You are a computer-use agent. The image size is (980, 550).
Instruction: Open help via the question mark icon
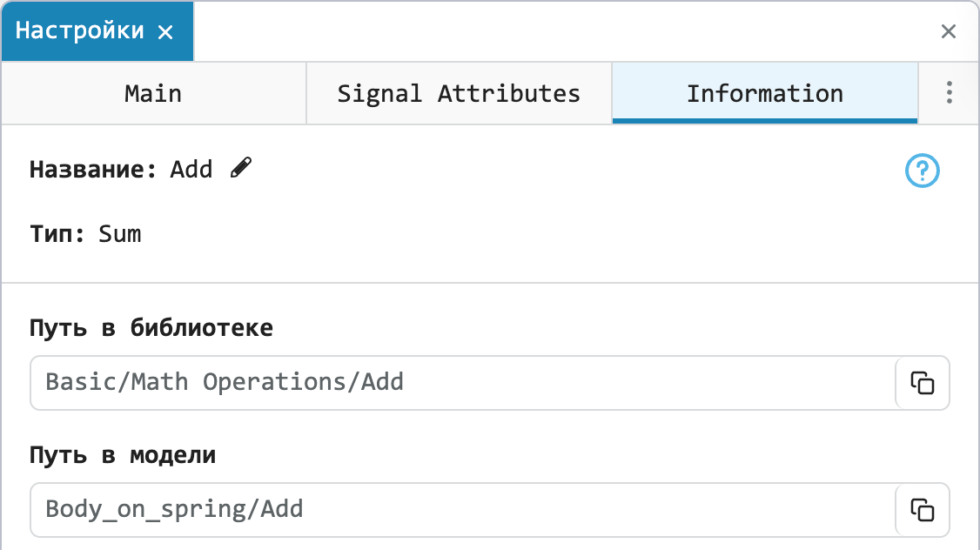tap(922, 170)
